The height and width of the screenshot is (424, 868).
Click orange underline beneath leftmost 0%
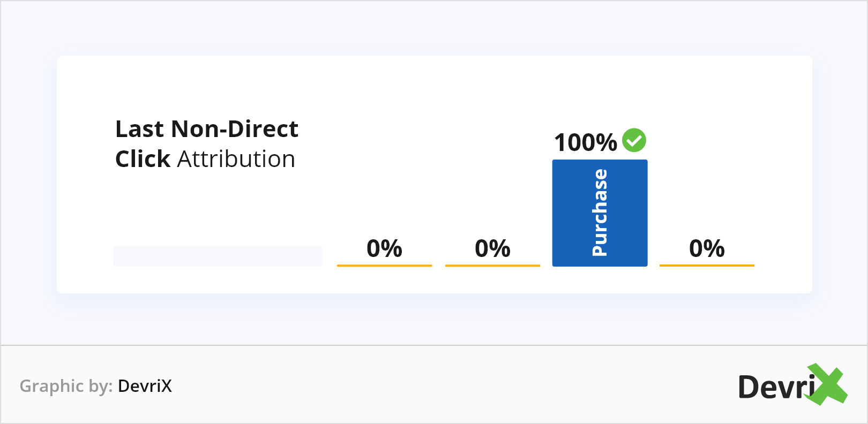point(384,265)
